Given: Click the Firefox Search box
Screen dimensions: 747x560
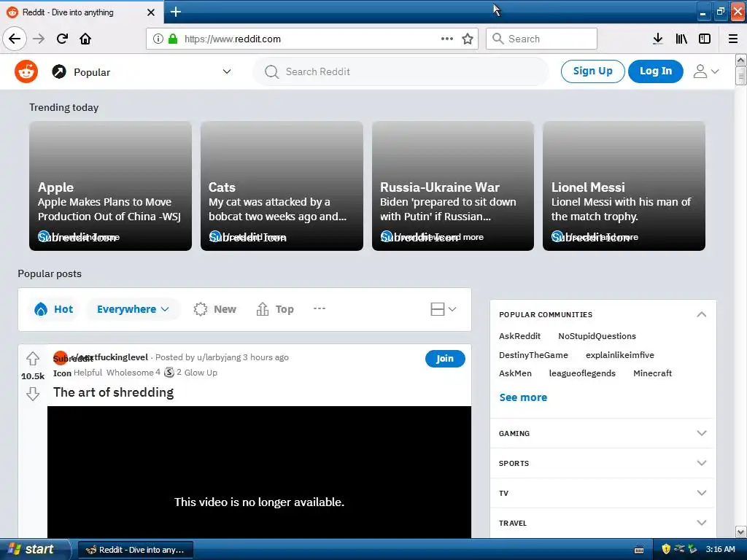Looking at the screenshot, I should 541,39.
